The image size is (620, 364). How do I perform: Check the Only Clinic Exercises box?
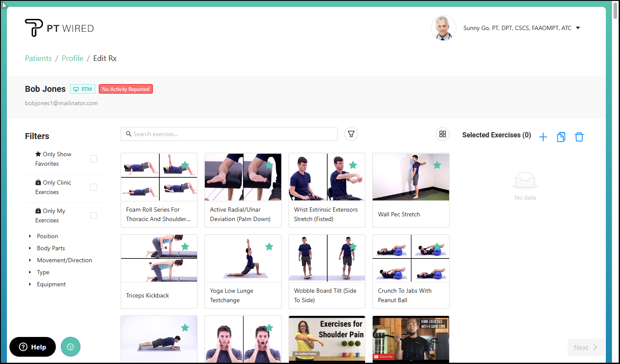point(94,187)
